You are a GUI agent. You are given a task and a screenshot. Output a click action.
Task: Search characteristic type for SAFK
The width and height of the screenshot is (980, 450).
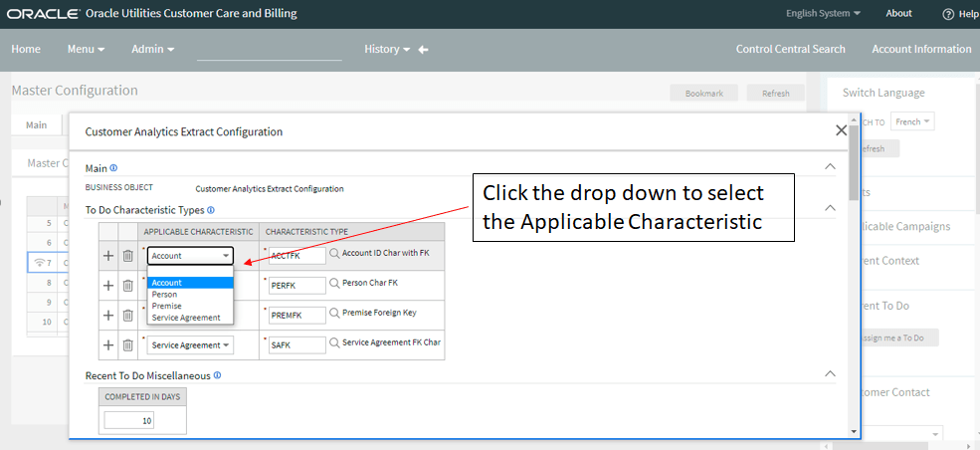(x=334, y=342)
